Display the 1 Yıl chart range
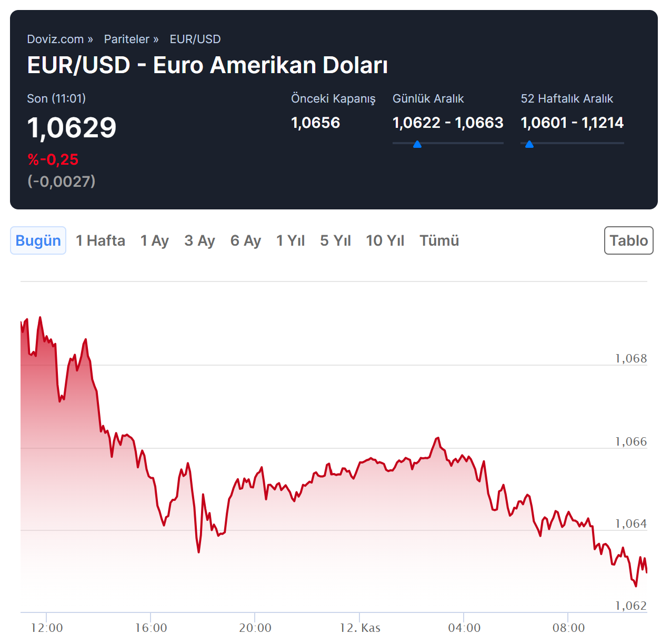The height and width of the screenshot is (644, 661). tap(291, 240)
